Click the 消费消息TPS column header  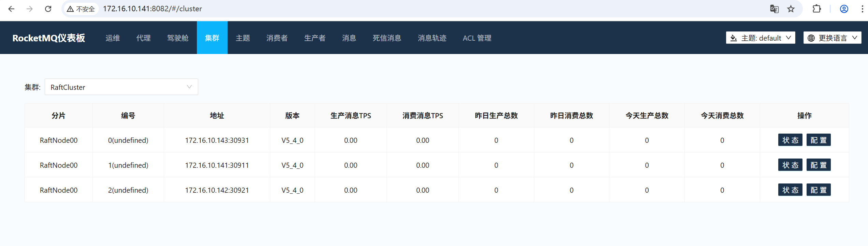click(423, 115)
